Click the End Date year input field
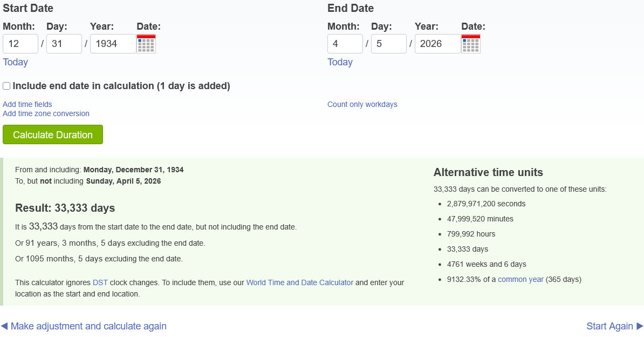This screenshot has width=644, height=337. pyautogui.click(x=437, y=44)
